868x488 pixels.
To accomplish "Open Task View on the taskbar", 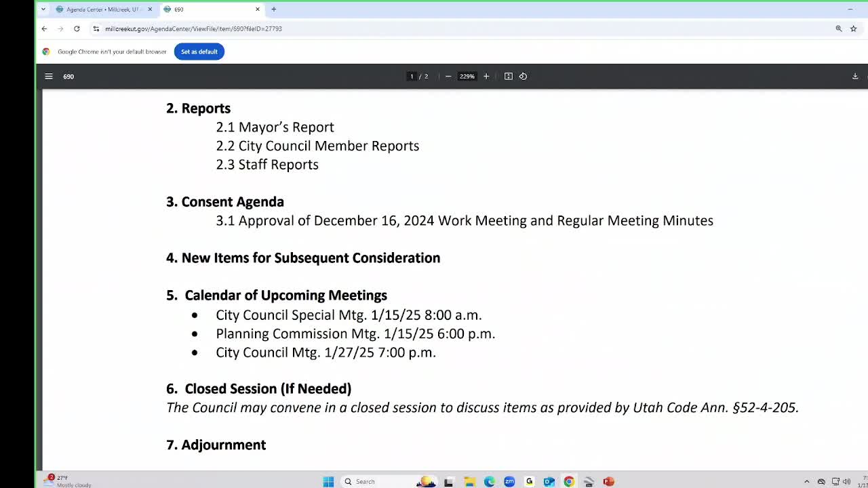I will tap(449, 482).
